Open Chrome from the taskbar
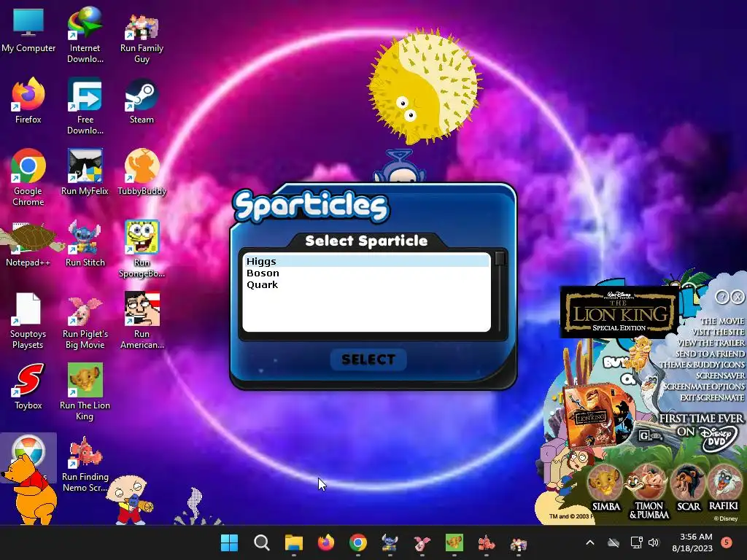This screenshot has height=560, width=747. click(x=357, y=542)
